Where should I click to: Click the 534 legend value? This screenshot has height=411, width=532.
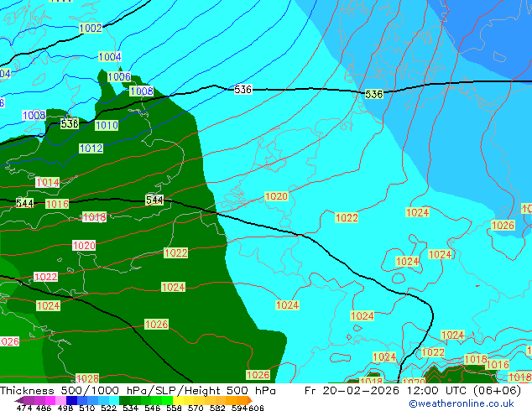[x=131, y=408]
